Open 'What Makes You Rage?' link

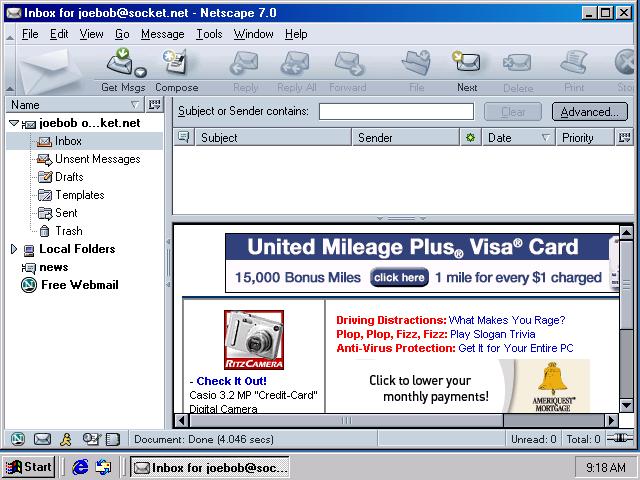point(507,320)
